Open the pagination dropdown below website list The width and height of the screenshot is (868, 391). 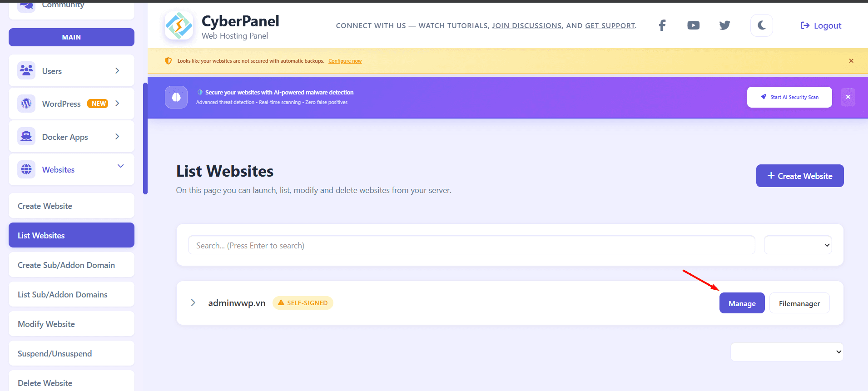click(787, 352)
